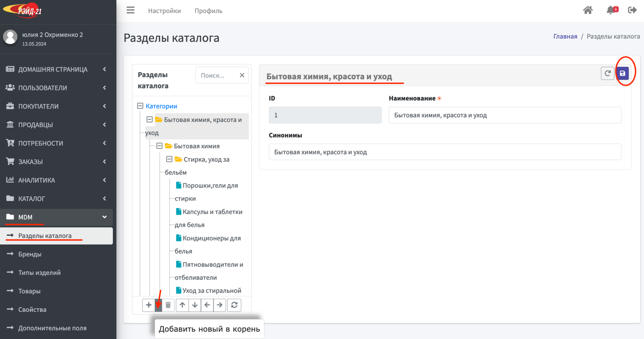
Task: Expand the Продавцы menu chevron
Action: pos(104,124)
